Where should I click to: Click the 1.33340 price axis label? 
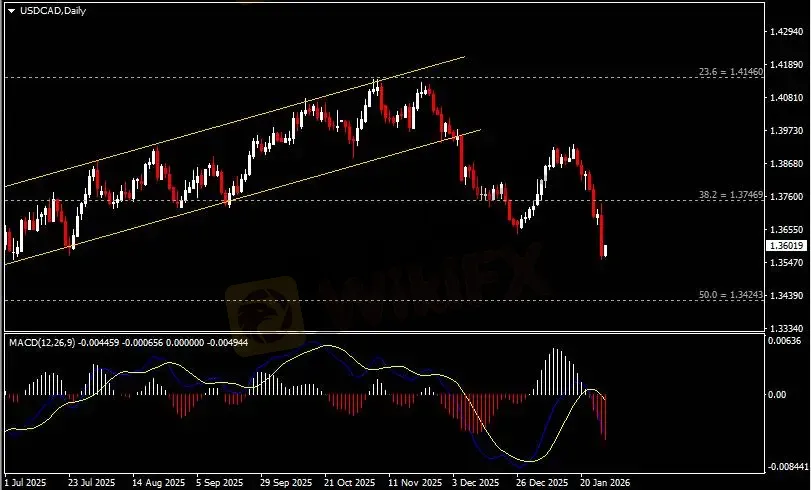(x=785, y=328)
